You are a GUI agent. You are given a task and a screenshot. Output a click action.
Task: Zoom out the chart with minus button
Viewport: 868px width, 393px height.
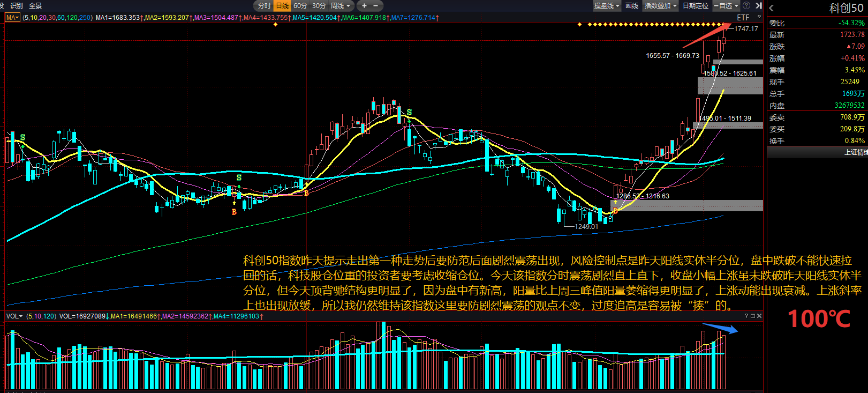click(x=375, y=6)
